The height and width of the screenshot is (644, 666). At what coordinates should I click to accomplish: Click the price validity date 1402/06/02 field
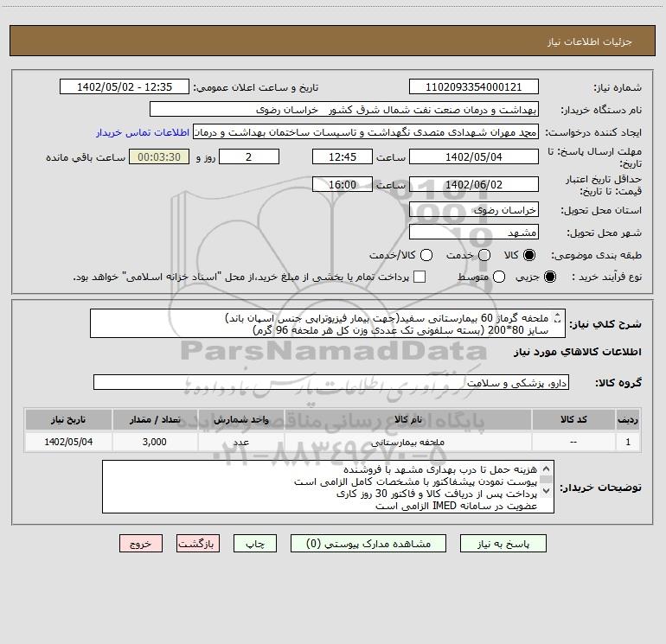pyautogui.click(x=474, y=184)
